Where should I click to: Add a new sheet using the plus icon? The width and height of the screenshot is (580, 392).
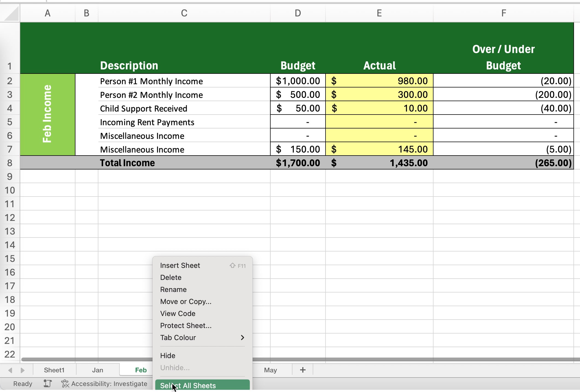pyautogui.click(x=302, y=370)
